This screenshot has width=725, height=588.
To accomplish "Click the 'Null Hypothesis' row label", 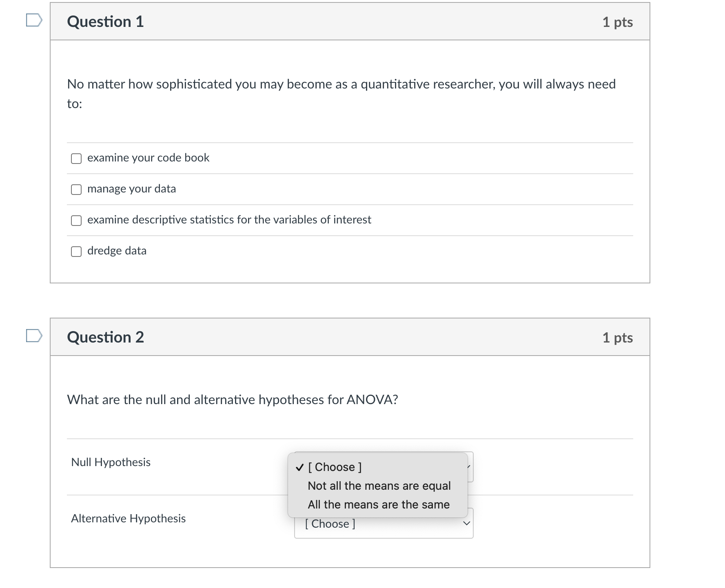I will coord(111,463).
